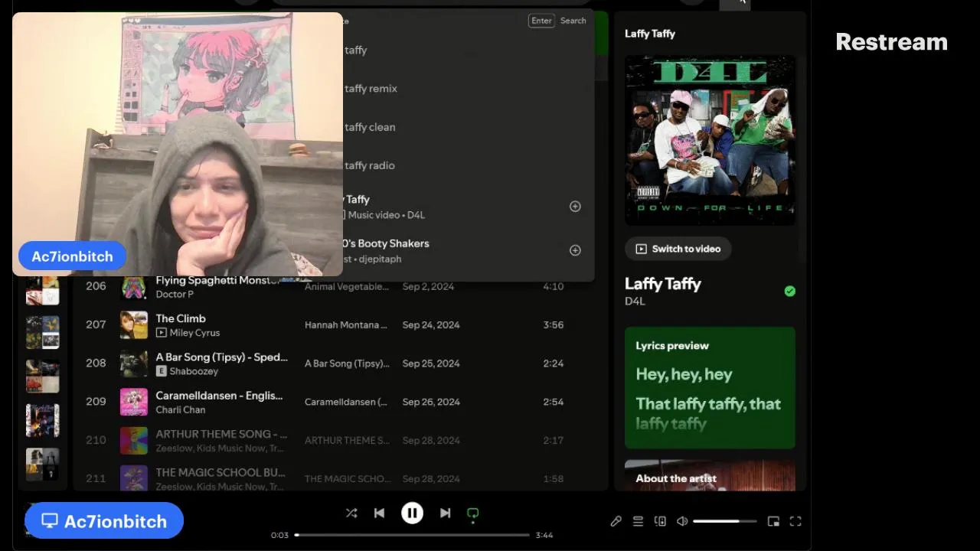The height and width of the screenshot is (551, 980).
Task: Adjust the volume slider
Action: click(724, 521)
